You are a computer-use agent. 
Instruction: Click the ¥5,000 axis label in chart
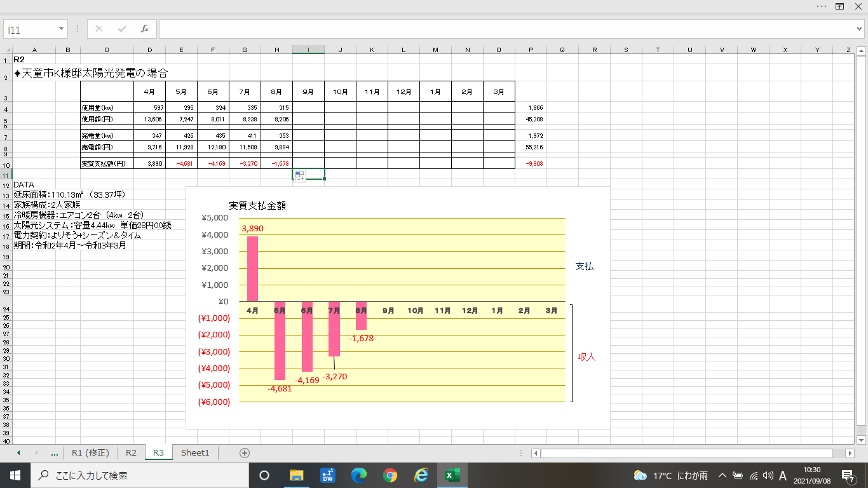coord(216,217)
